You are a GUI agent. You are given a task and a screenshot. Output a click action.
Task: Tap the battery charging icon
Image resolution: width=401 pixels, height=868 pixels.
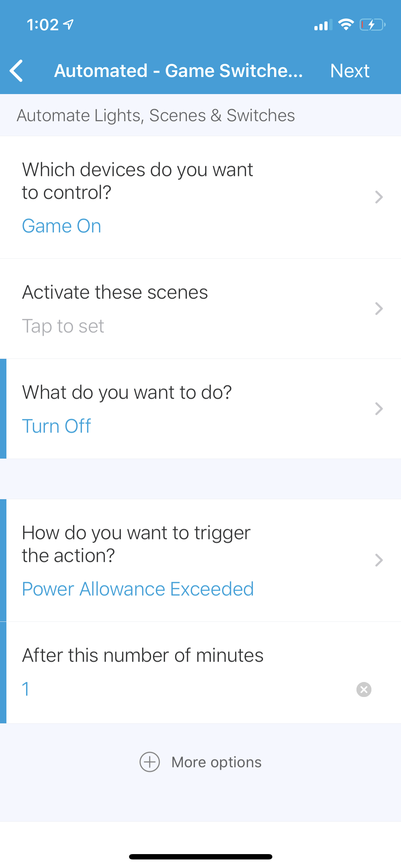(372, 25)
